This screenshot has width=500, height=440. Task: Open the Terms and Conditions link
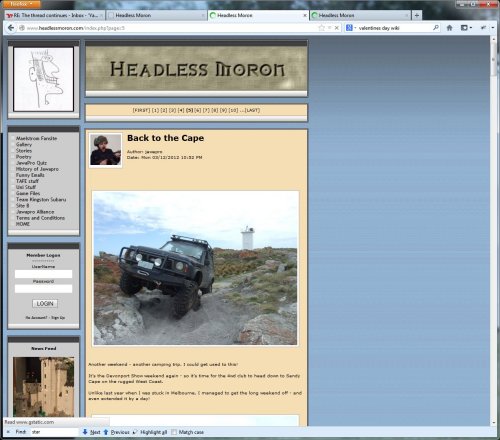coord(40,218)
